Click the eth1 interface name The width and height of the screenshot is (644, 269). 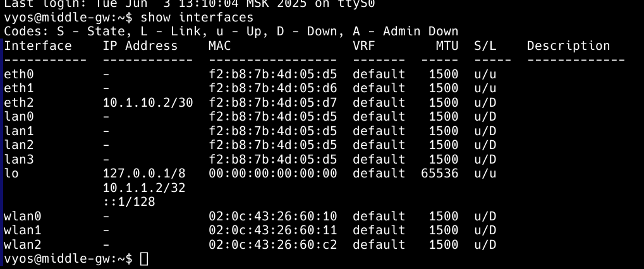point(19,88)
